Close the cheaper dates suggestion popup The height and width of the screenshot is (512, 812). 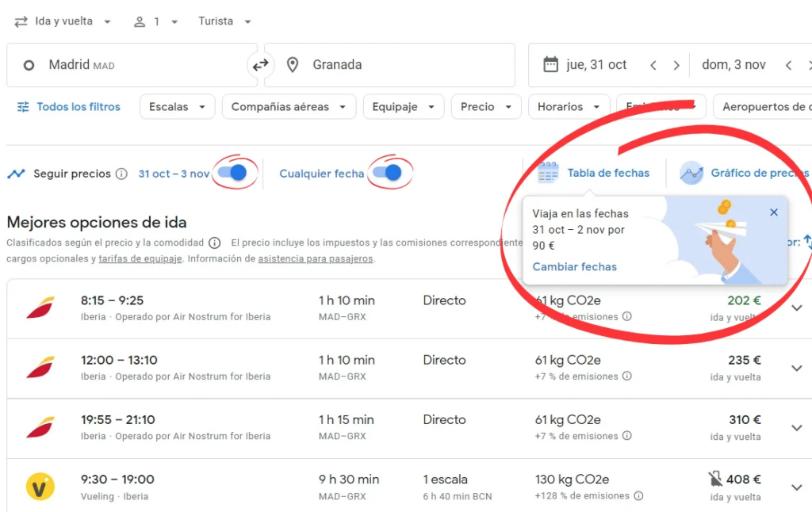[774, 212]
